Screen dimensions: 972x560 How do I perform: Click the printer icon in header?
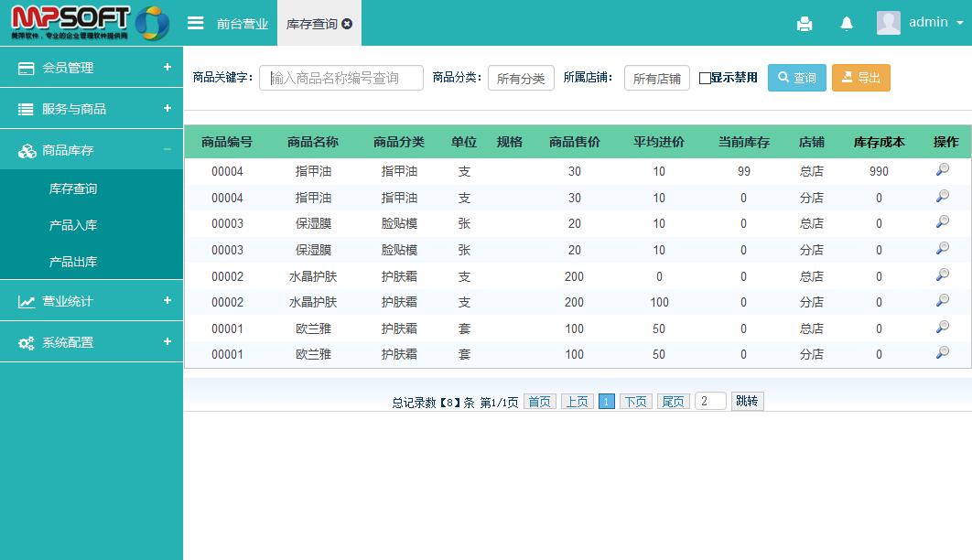pos(805,24)
